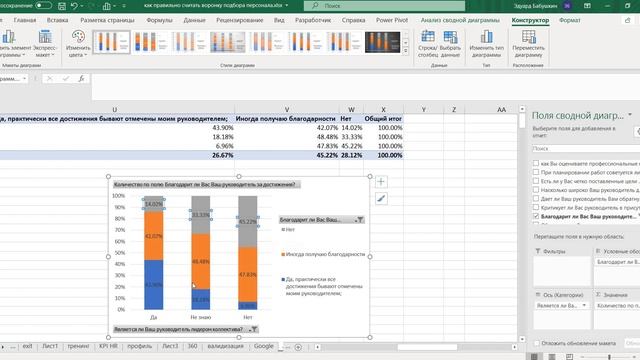Image resolution: width=640 pixels, height=360 pixels.
Task: Open the Формулы ribbon tab
Action: (159, 20)
